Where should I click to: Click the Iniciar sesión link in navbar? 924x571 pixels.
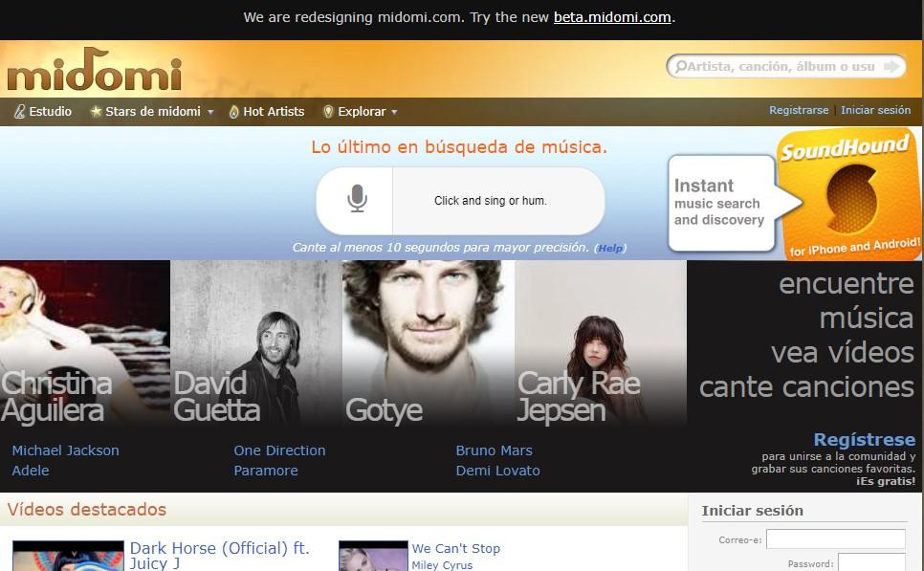tap(875, 111)
